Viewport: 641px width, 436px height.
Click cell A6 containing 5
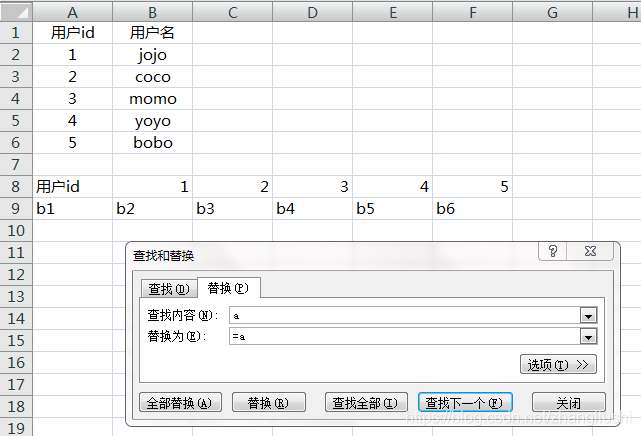pos(72,143)
